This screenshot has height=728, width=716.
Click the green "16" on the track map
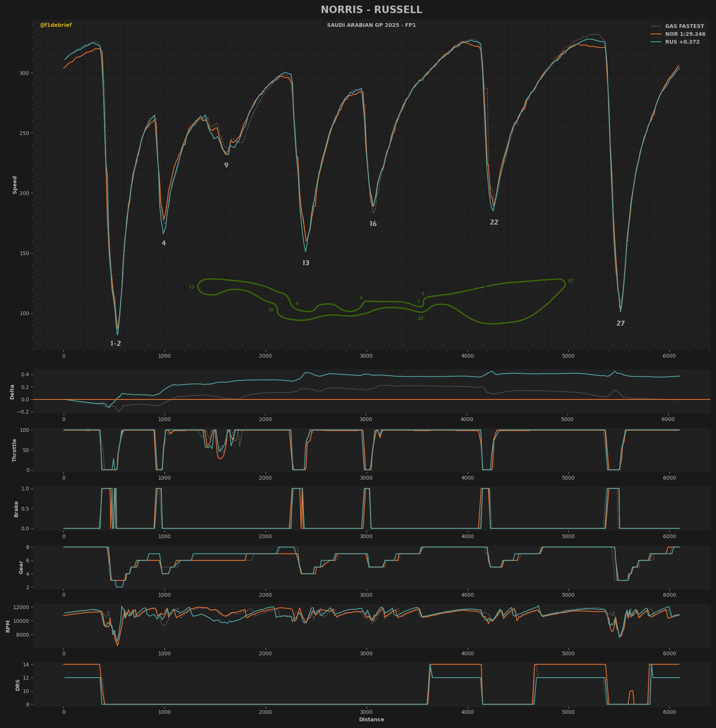pos(271,310)
